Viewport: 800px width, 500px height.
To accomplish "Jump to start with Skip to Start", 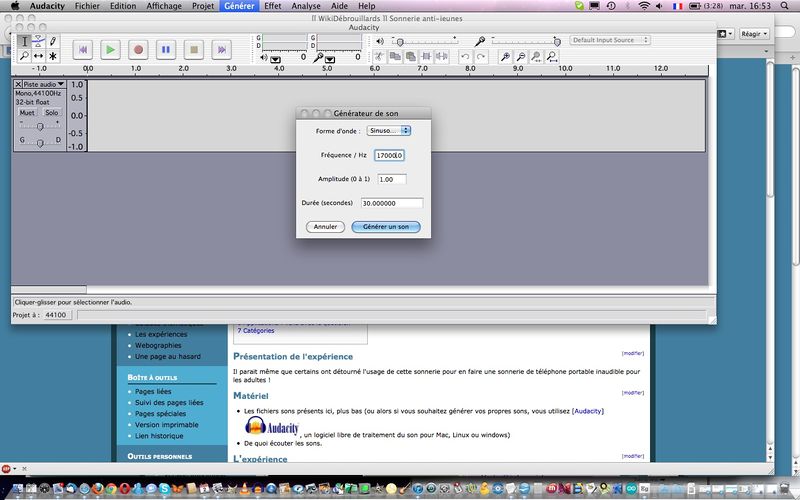I will (x=83, y=48).
